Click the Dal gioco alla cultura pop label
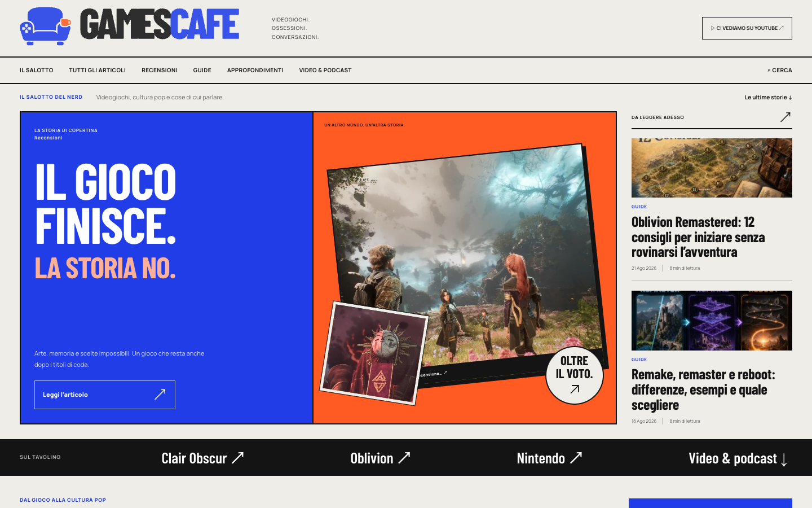Screen dimensions: 812x508 click(x=63, y=500)
